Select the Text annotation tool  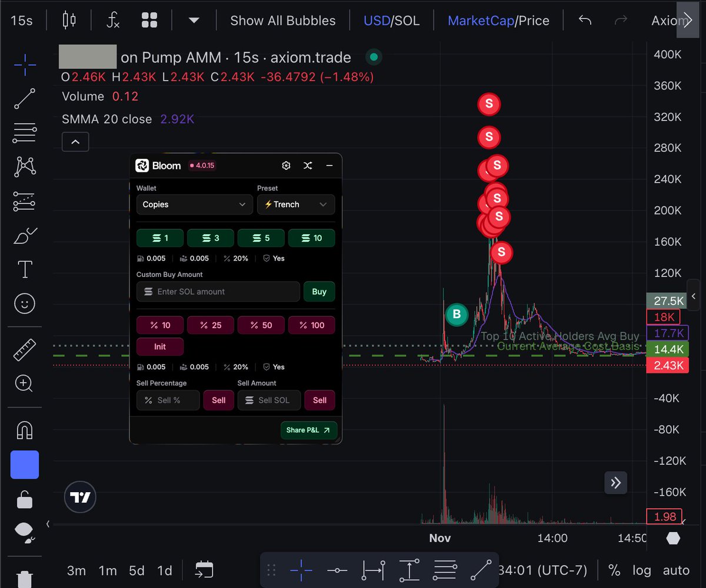(25, 270)
